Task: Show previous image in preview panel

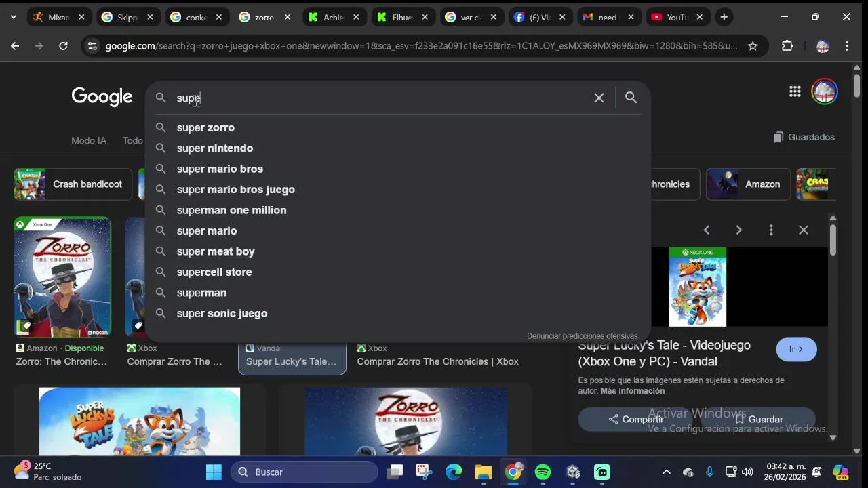Action: (x=707, y=230)
